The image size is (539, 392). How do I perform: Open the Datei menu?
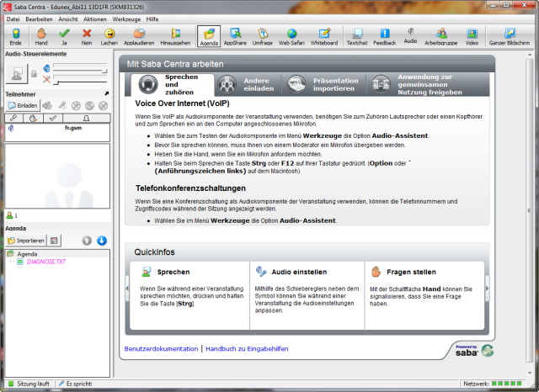pyautogui.click(x=13, y=19)
